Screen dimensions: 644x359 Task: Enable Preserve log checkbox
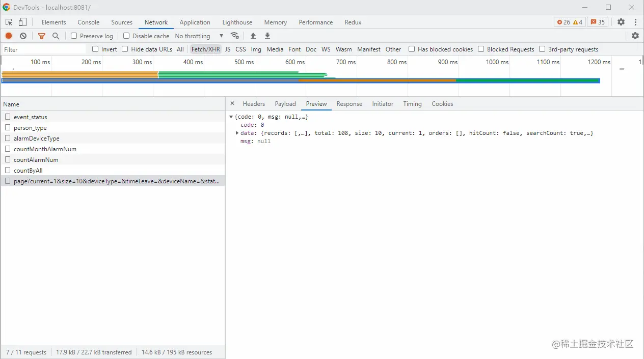(x=74, y=36)
